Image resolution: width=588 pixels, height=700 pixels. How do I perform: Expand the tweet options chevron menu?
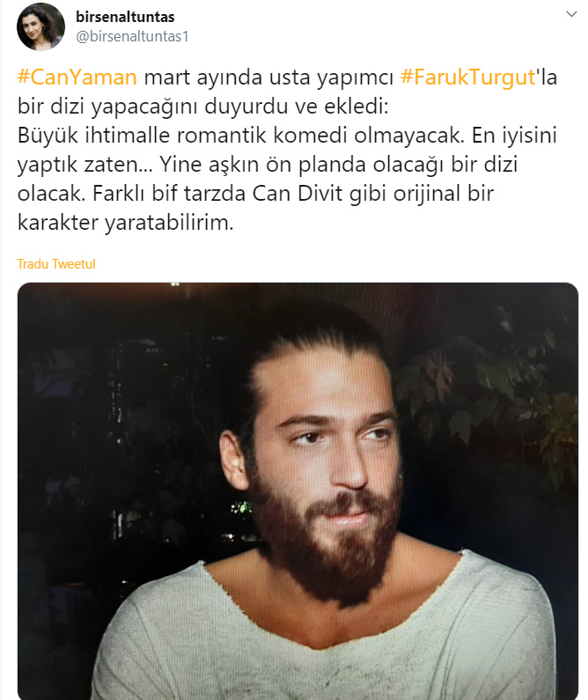[x=571, y=14]
